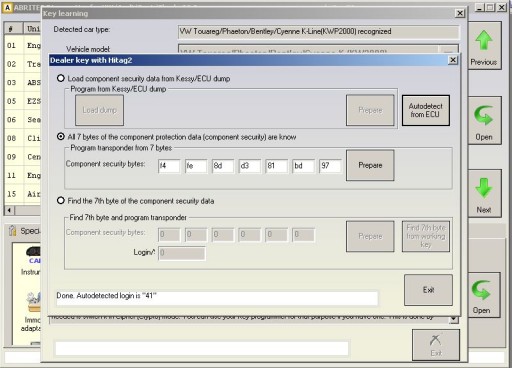Select unit row 11 in main window
This screenshot has width=512, height=368.
point(23,175)
